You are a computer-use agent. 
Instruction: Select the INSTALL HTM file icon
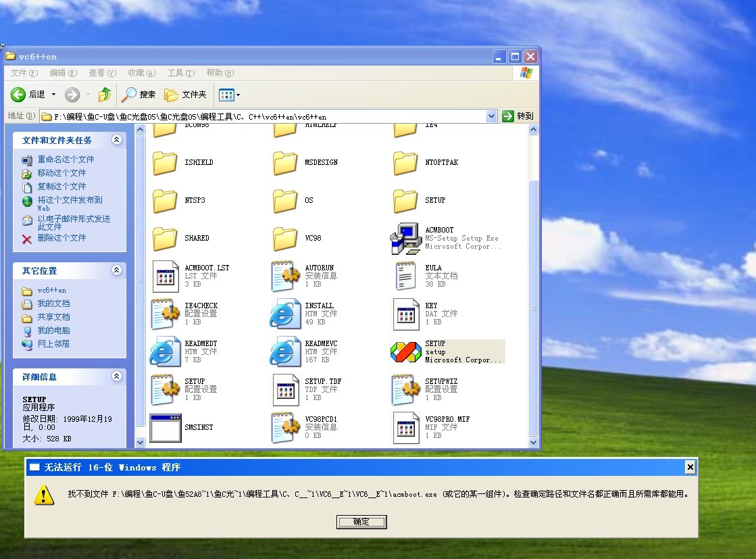coord(284,314)
